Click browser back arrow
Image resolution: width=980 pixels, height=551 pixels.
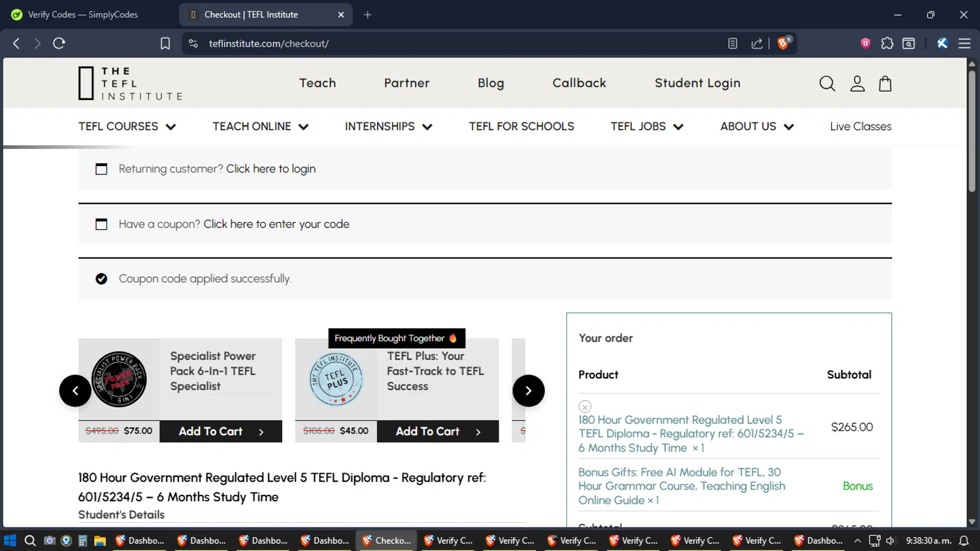[16, 43]
